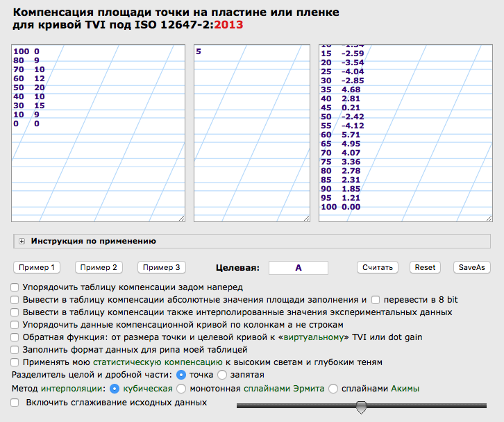Focus the Целевая input field with value A
The height and width of the screenshot is (422, 504).
pos(299,268)
